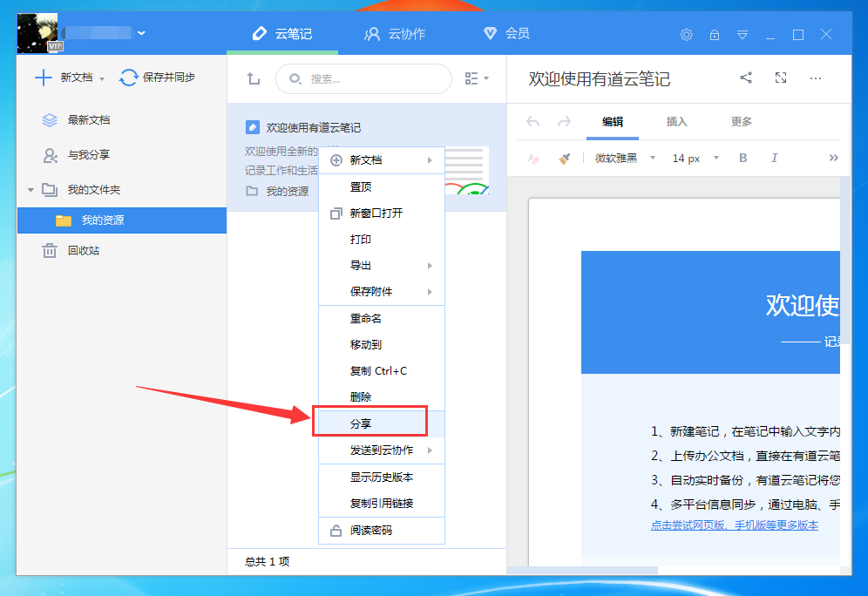
Task: Click the editor horizontal scrollbar
Action: 582,570
